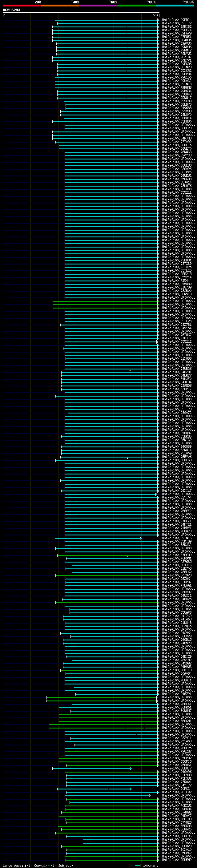Select hit label UniRef100_A8HME4
The image size is (197, 868).
point(176,118)
